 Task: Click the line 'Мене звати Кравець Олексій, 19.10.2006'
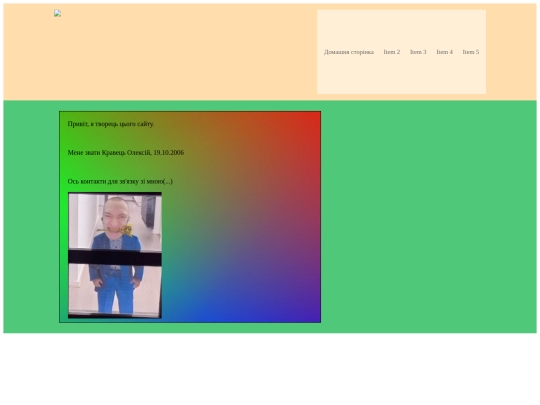[x=126, y=153]
